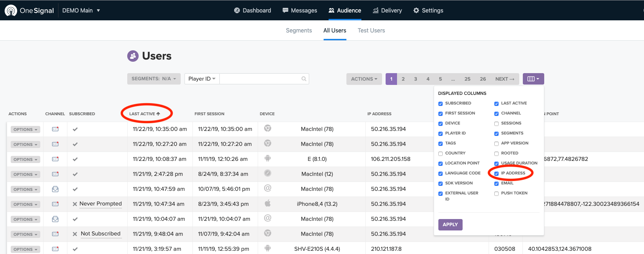Click the OneSignal logo icon

point(11,10)
